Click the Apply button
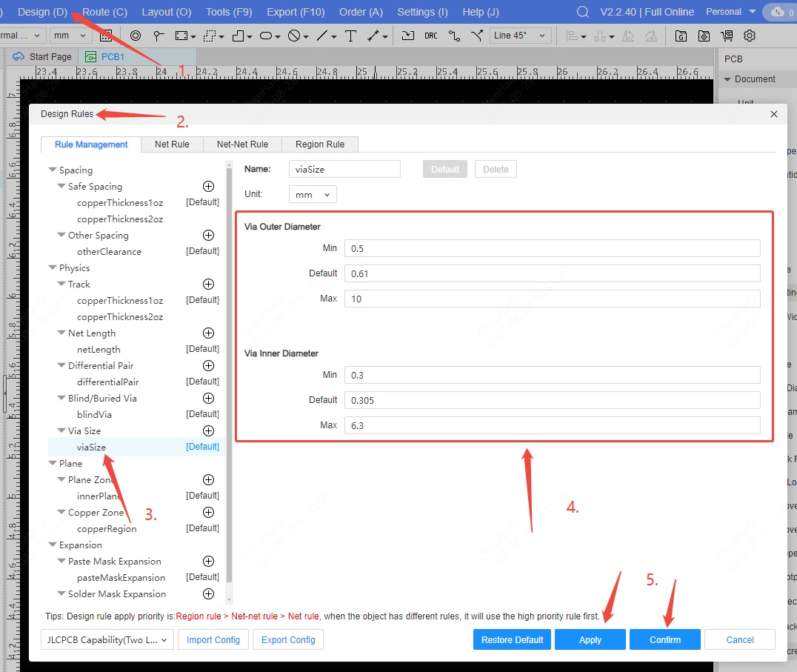This screenshot has width=797, height=672. click(x=590, y=639)
